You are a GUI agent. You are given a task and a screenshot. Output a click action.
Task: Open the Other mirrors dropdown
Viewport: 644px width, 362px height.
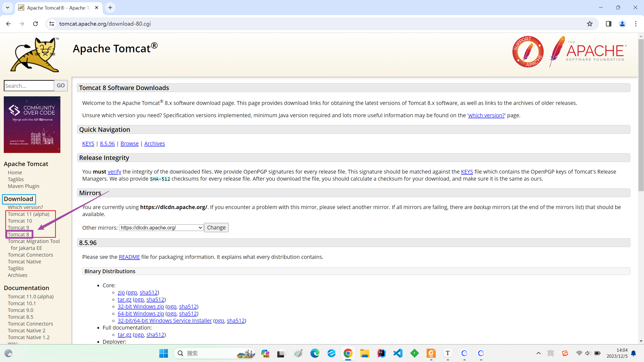161,227
